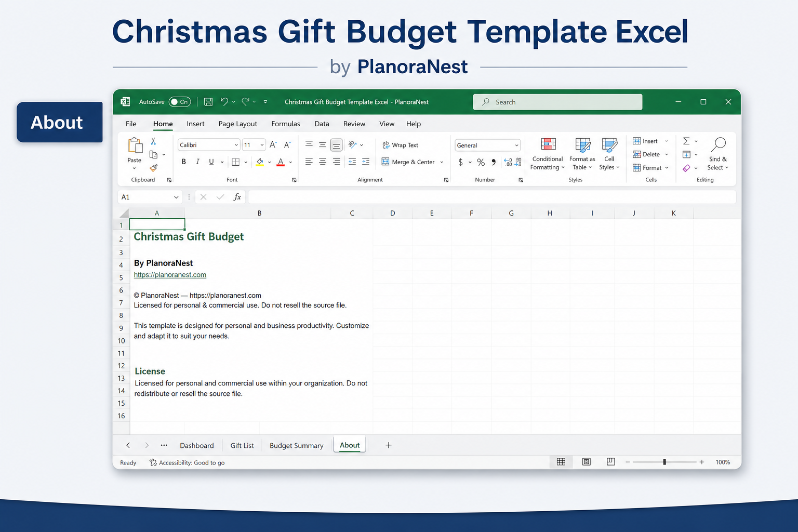
Task: Click in the Search box
Action: pos(557,102)
